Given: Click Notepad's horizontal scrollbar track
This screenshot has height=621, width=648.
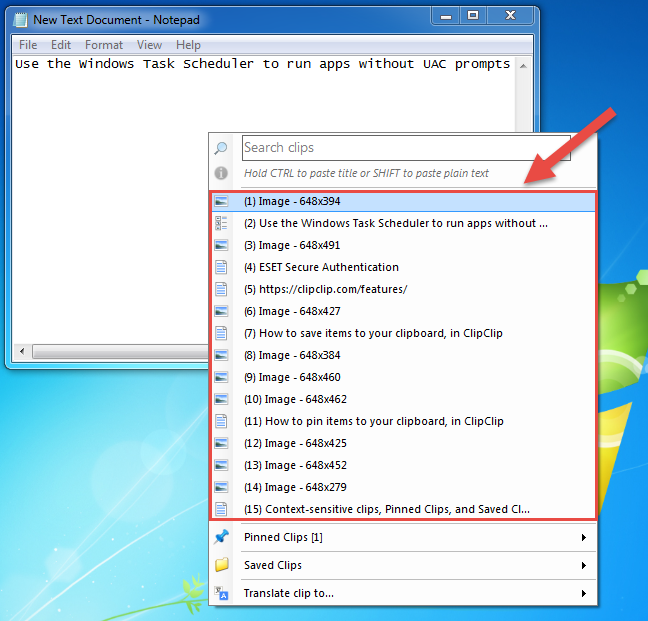Looking at the screenshot, I should click(x=120, y=352).
